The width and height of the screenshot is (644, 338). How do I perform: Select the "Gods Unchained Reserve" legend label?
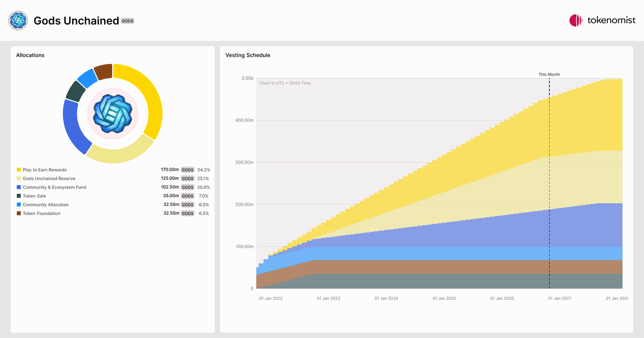point(49,179)
